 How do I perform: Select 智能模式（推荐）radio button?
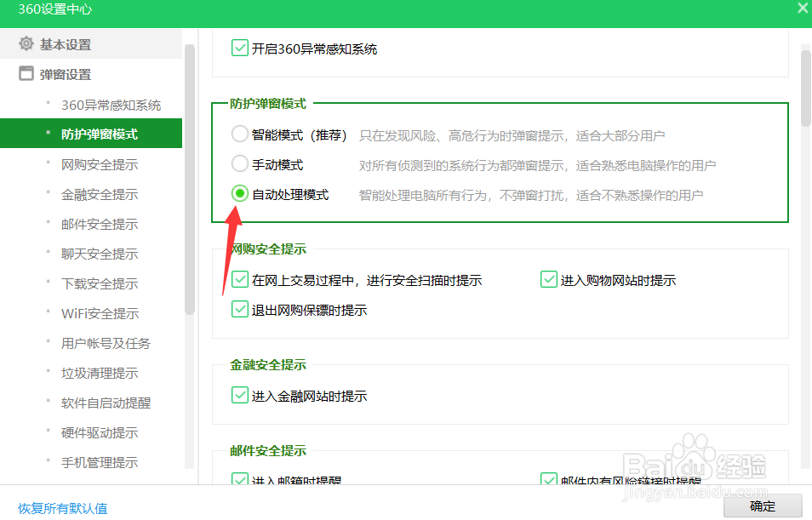pos(240,134)
